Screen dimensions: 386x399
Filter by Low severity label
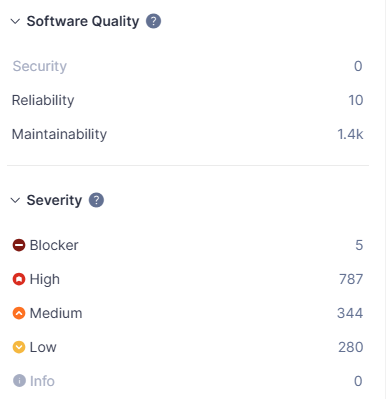tap(43, 347)
